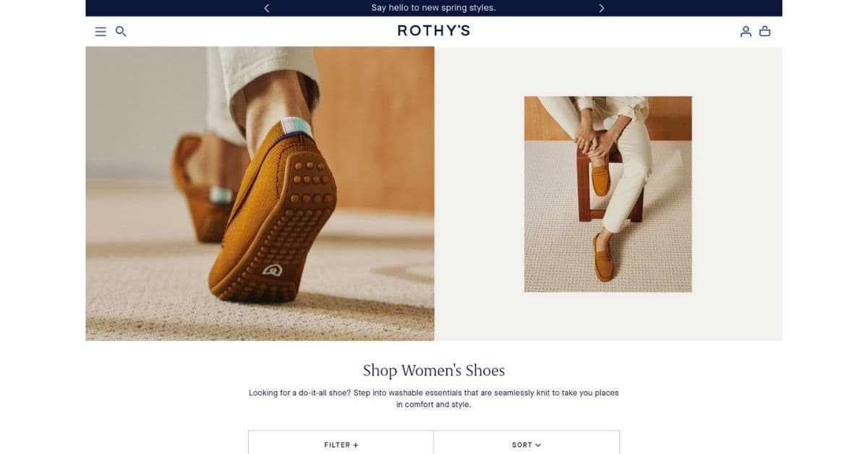Select the search magnifier icon

121,31
